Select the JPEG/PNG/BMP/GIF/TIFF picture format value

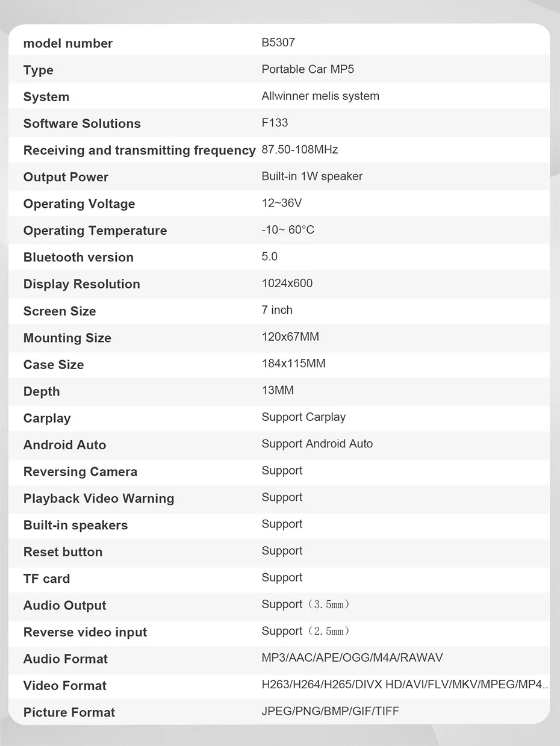331,712
